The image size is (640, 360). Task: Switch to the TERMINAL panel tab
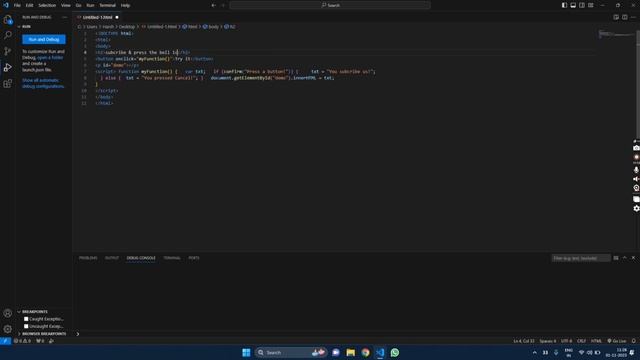172,258
